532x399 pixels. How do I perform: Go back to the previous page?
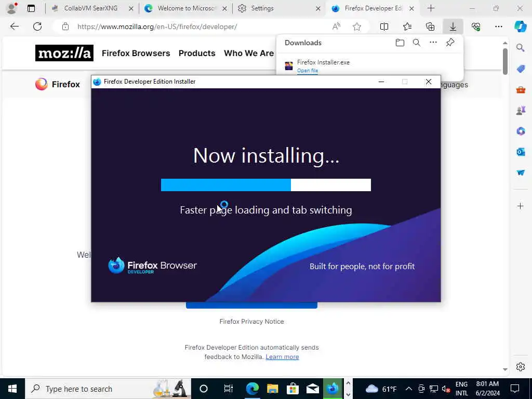coord(14,26)
